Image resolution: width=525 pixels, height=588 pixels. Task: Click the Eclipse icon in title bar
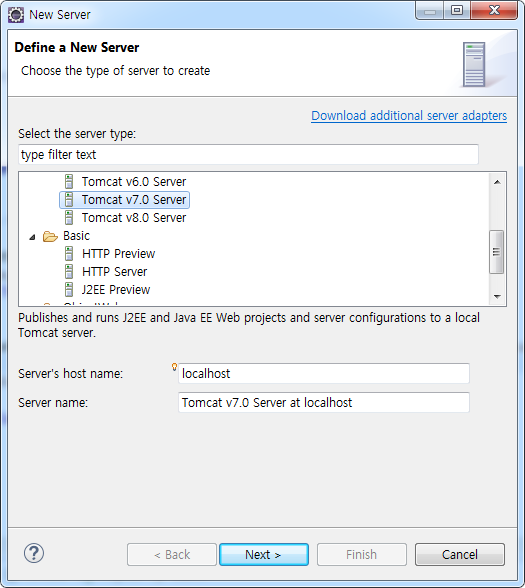coord(16,15)
